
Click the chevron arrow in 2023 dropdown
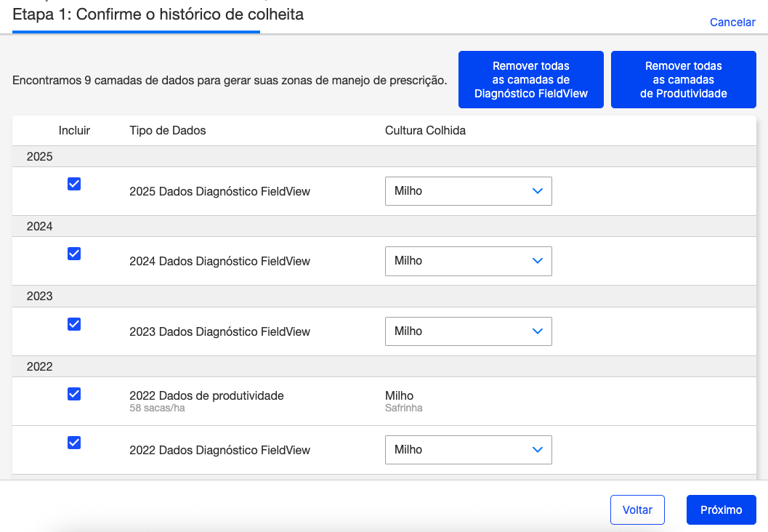538,331
